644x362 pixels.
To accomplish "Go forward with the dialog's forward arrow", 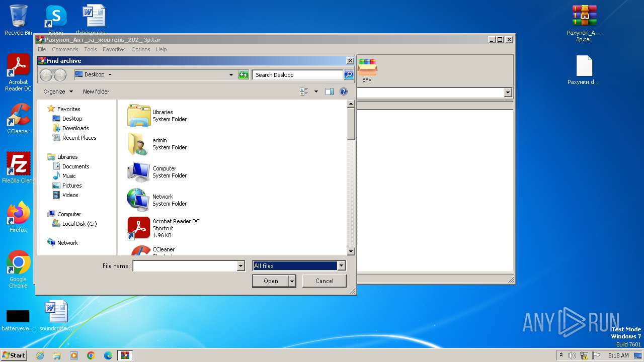I will (x=60, y=75).
